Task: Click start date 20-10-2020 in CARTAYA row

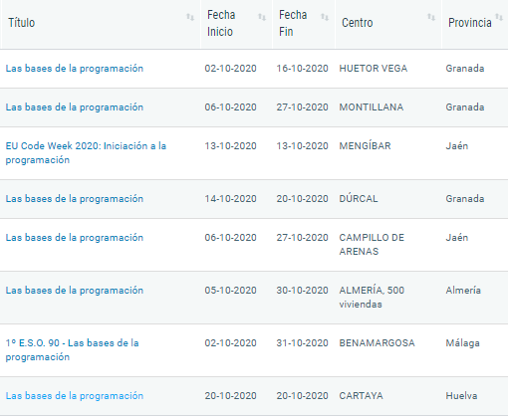Action: (230, 396)
